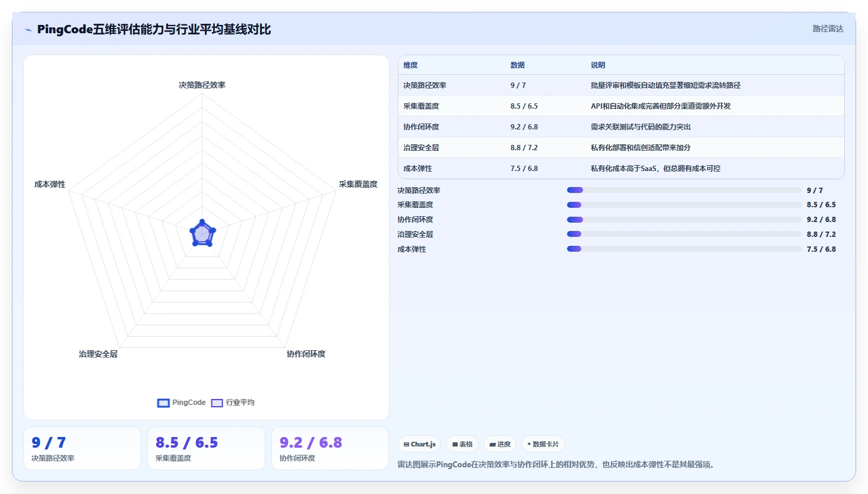Open the 9.2 / 6.8 协作闭环度 data card

click(x=330, y=448)
